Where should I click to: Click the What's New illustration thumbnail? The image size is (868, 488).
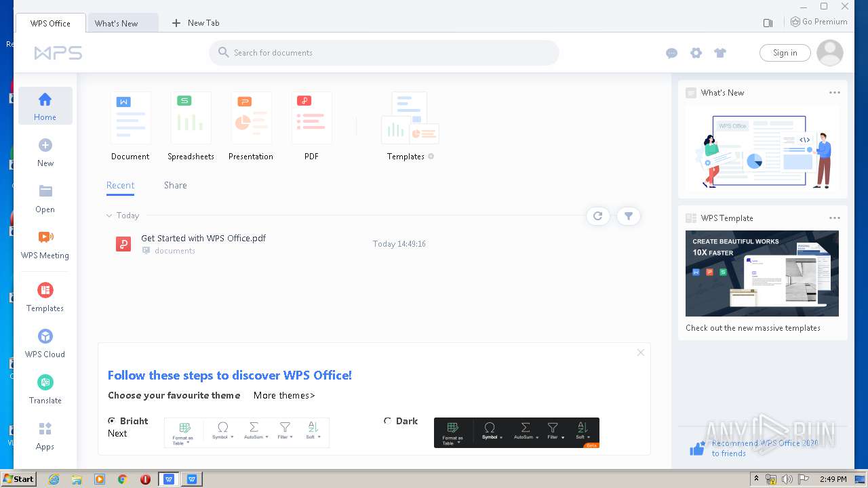click(x=762, y=149)
